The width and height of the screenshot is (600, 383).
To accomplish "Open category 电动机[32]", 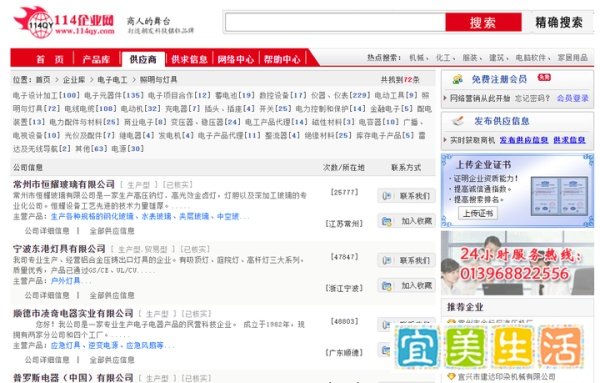I will pos(140,109).
